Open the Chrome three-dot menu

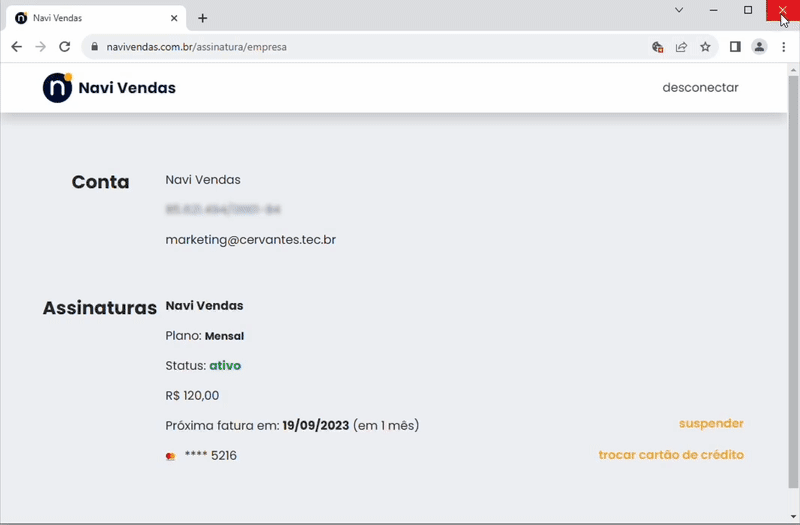[x=783, y=47]
